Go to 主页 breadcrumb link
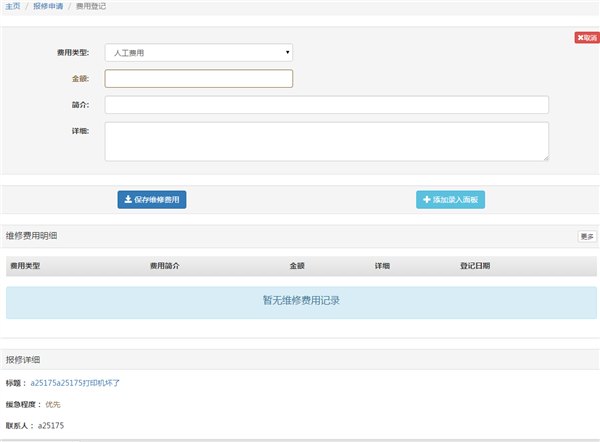This screenshot has width=600, height=442. pyautogui.click(x=13, y=6)
